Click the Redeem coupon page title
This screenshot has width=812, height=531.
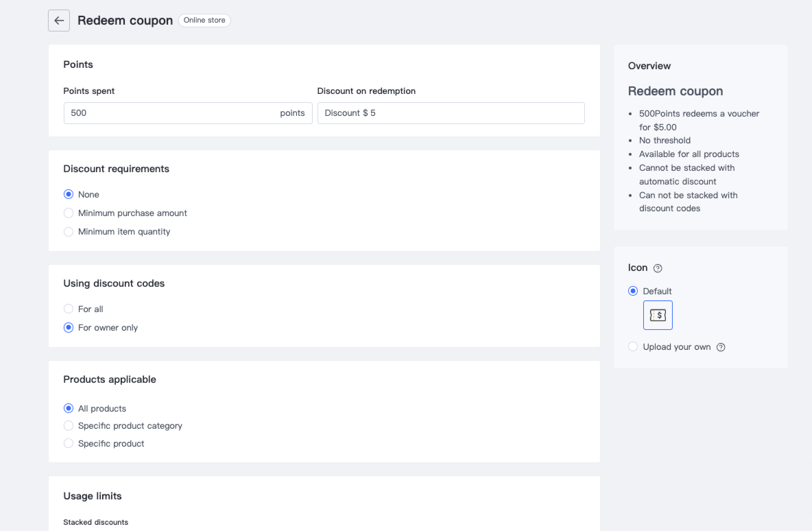(x=125, y=21)
